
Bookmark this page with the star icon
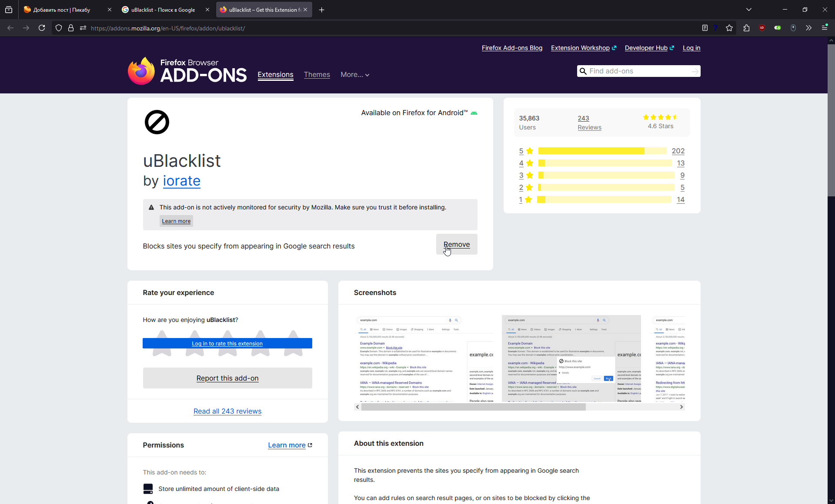729,28
